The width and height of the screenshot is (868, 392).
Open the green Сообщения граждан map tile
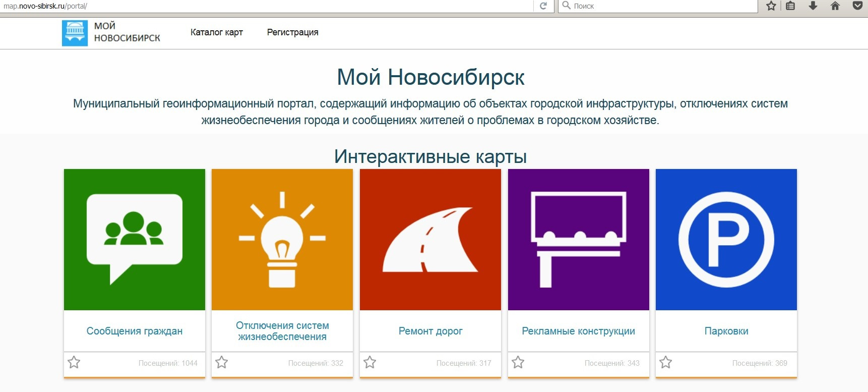pyautogui.click(x=135, y=240)
